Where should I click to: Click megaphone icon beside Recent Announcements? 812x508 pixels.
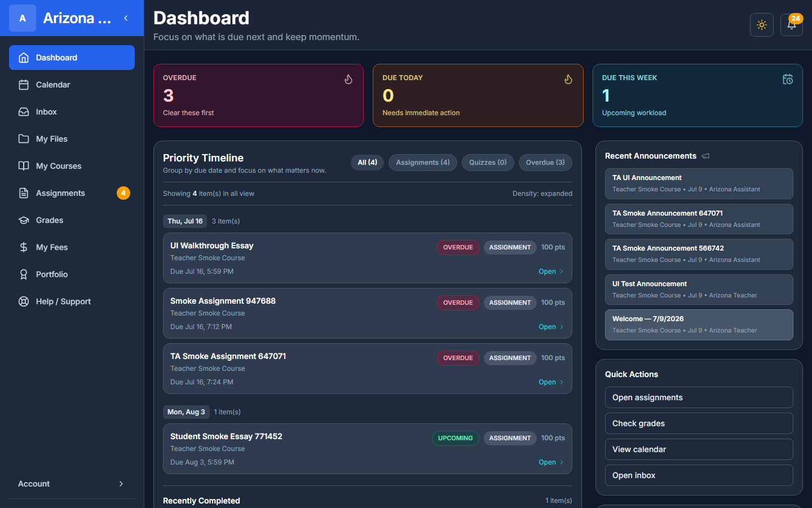coord(705,156)
